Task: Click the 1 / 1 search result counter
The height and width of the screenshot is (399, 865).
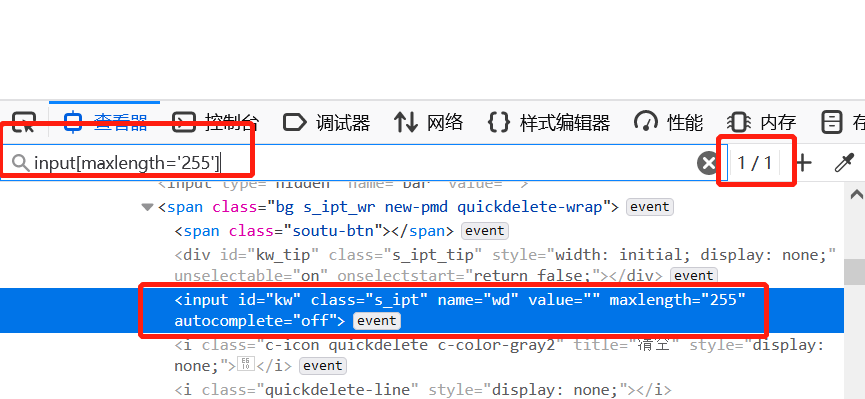Action: pos(754,163)
